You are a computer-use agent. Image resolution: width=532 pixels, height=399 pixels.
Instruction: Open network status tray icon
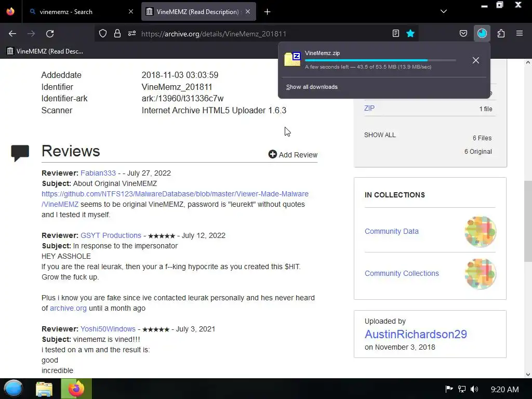[x=462, y=389]
